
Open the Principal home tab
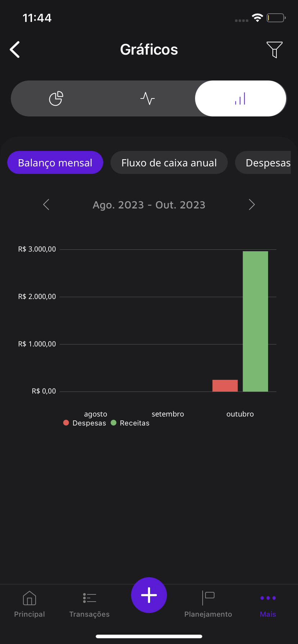[30, 604]
